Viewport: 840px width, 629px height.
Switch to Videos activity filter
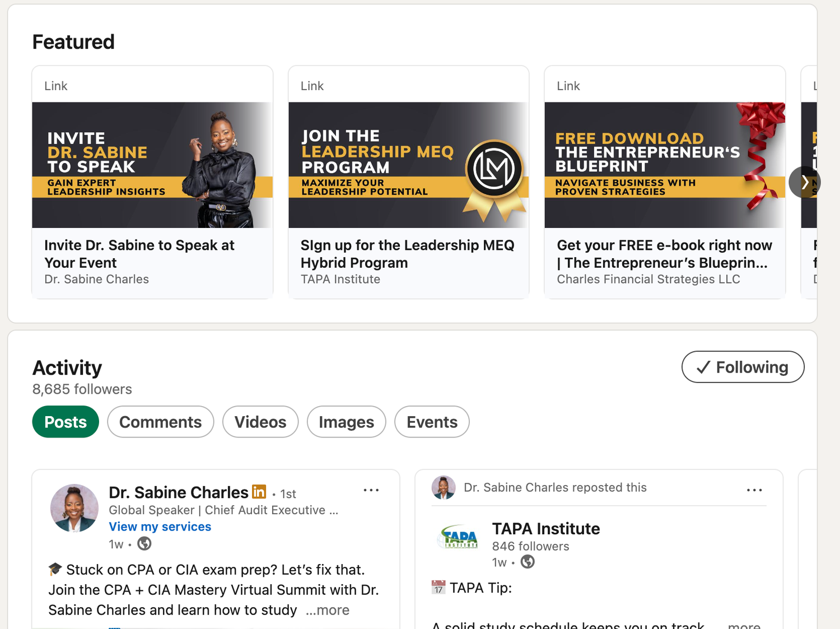click(x=260, y=422)
